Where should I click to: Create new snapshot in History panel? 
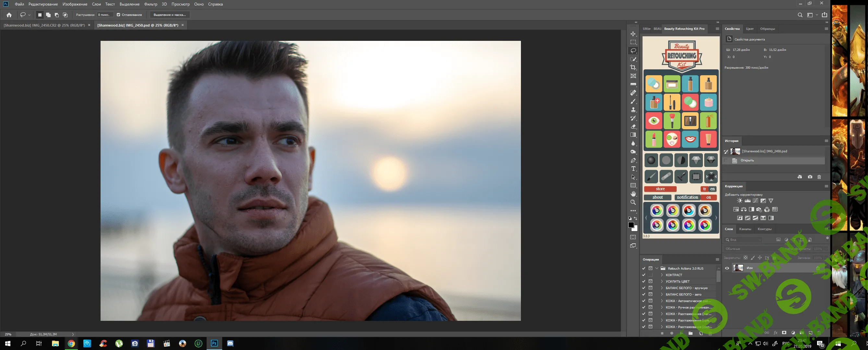[x=810, y=177]
